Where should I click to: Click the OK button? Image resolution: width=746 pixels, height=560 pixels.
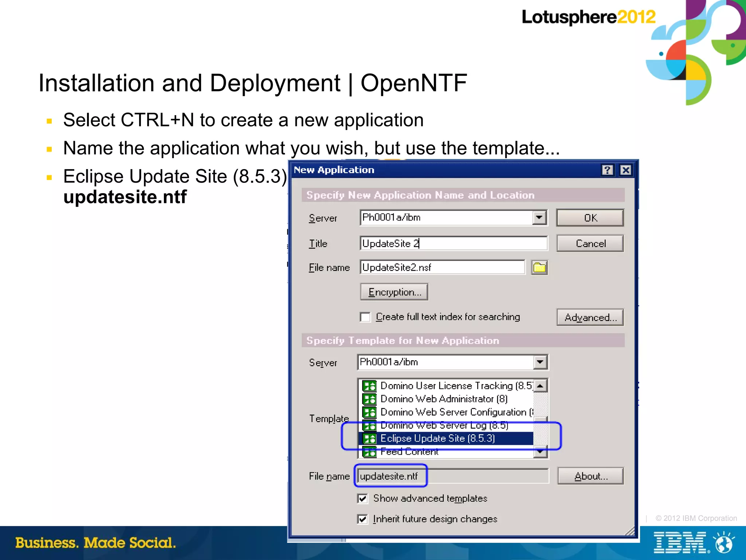point(590,218)
